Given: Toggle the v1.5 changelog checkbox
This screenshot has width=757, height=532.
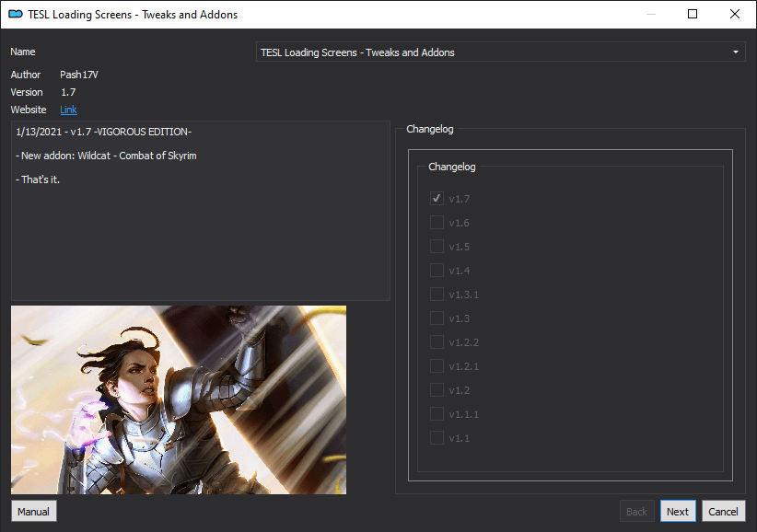Looking at the screenshot, I should (x=437, y=246).
